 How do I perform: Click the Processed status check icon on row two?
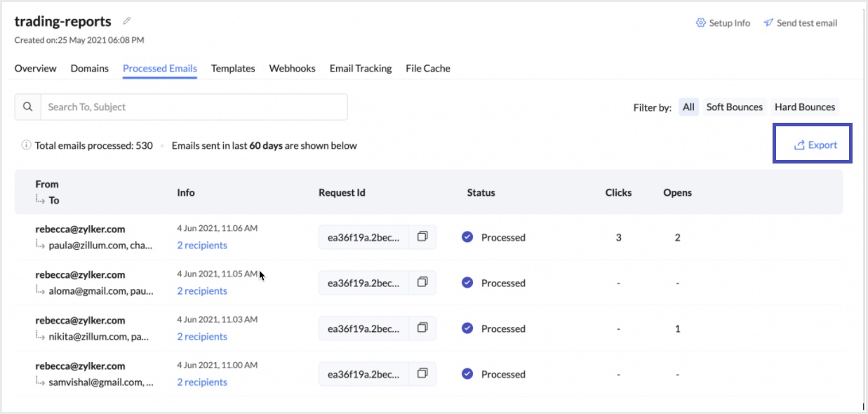[x=469, y=283]
